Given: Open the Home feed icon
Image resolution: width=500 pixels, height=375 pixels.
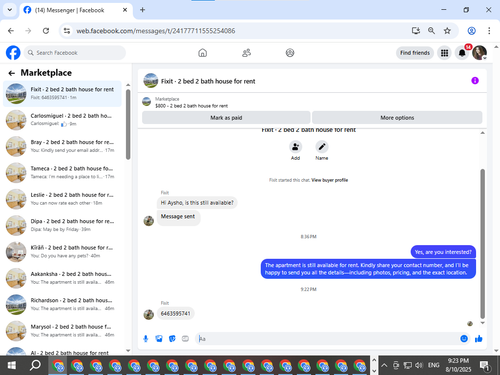Looking at the screenshot, I should 203,53.
